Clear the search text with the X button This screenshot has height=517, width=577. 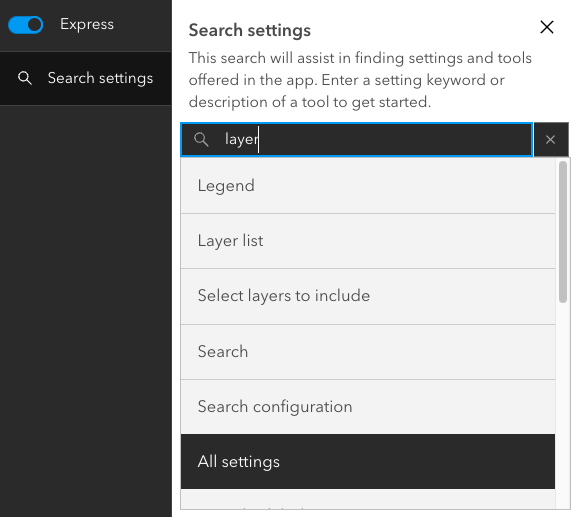[x=551, y=139]
